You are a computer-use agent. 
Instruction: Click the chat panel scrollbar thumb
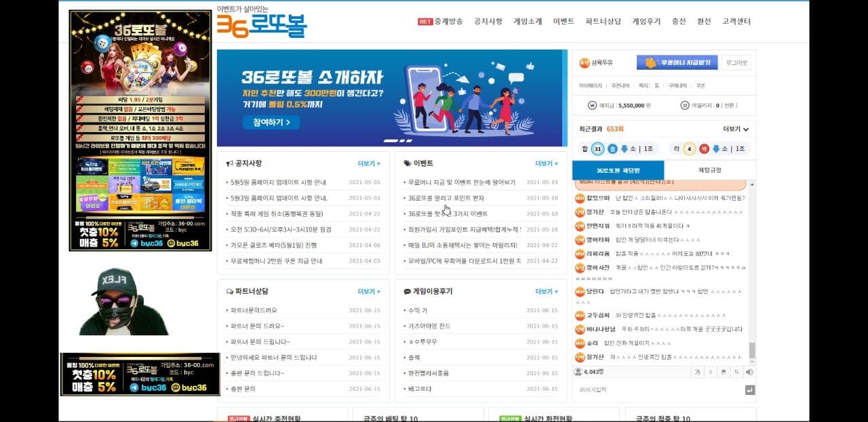pyautogui.click(x=752, y=350)
